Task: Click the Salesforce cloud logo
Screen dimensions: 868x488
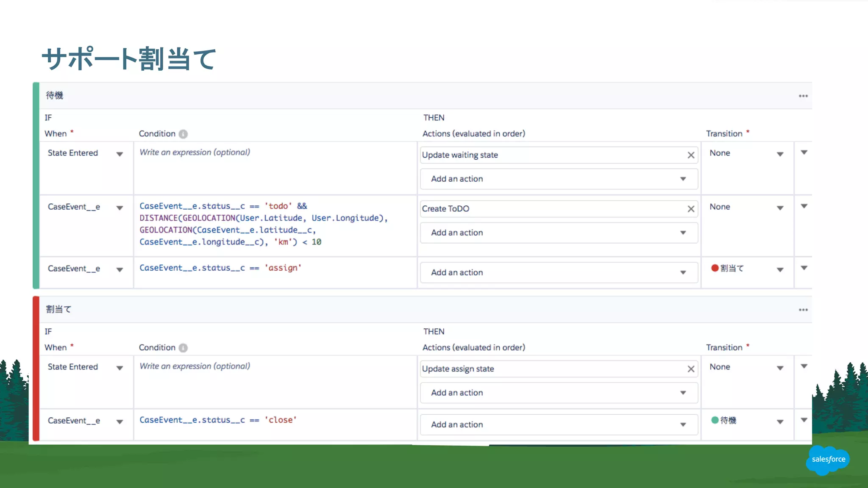Action: tap(828, 459)
